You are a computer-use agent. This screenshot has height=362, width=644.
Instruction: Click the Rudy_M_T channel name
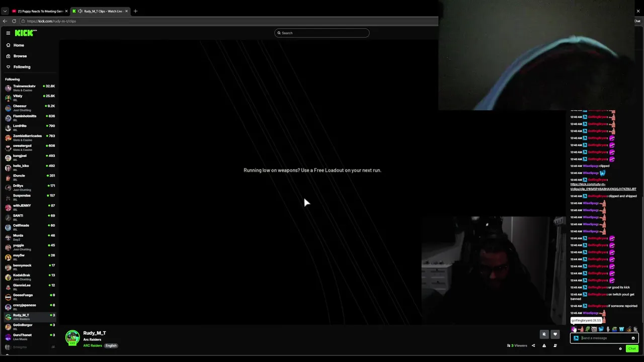tap(94, 333)
